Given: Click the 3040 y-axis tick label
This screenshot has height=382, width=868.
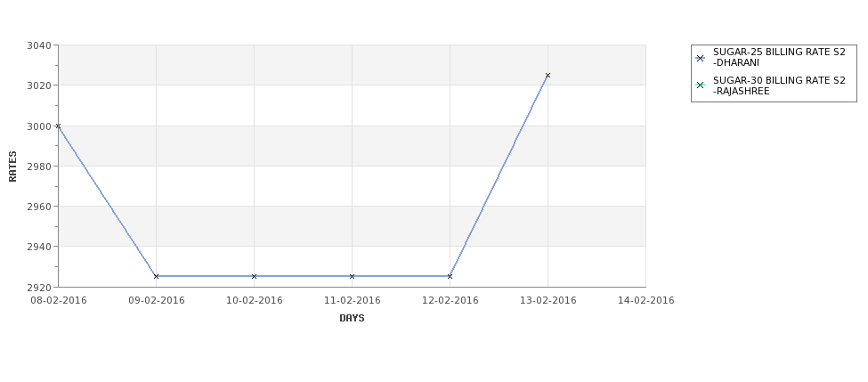Looking at the screenshot, I should pyautogui.click(x=39, y=45).
